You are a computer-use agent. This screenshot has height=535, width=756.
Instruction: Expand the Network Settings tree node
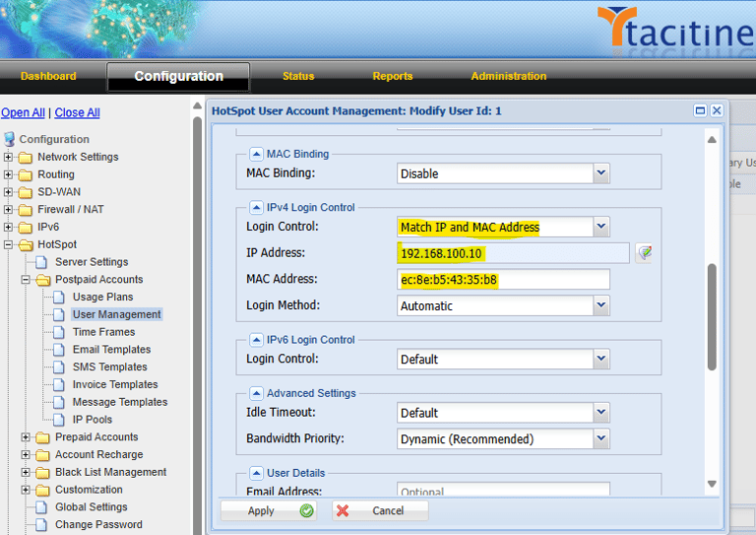click(x=8, y=157)
